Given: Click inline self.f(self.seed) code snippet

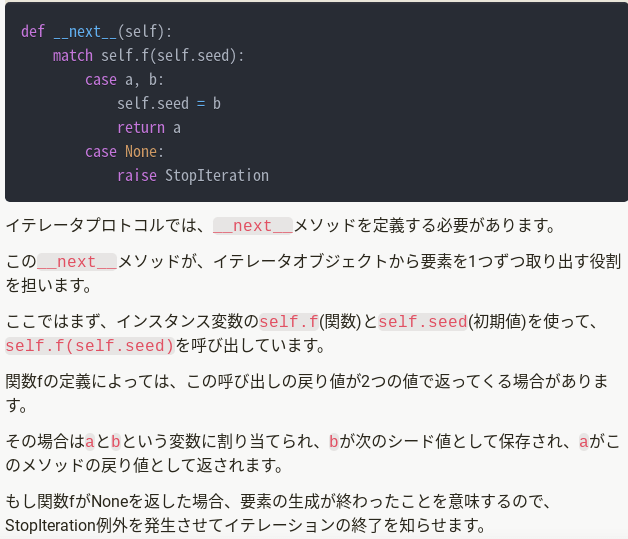Looking at the screenshot, I should (x=90, y=346).
